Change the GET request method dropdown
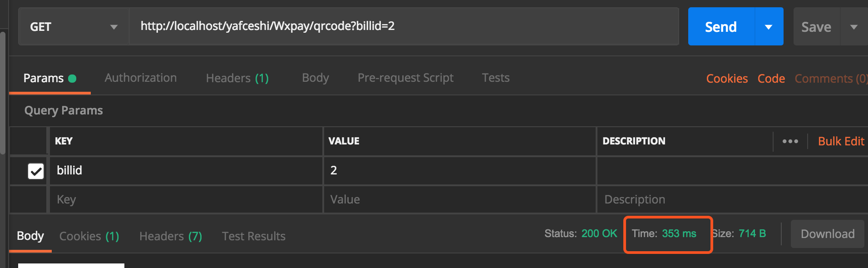 tap(74, 27)
